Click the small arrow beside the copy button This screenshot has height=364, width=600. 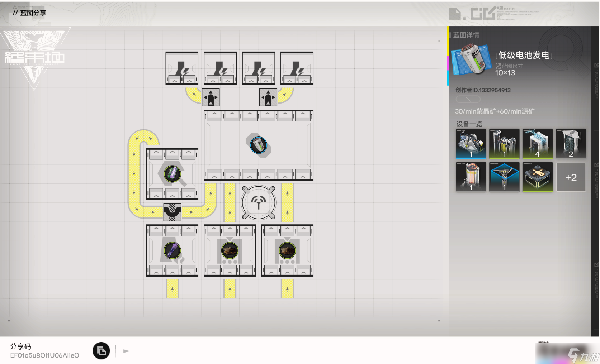(x=126, y=351)
